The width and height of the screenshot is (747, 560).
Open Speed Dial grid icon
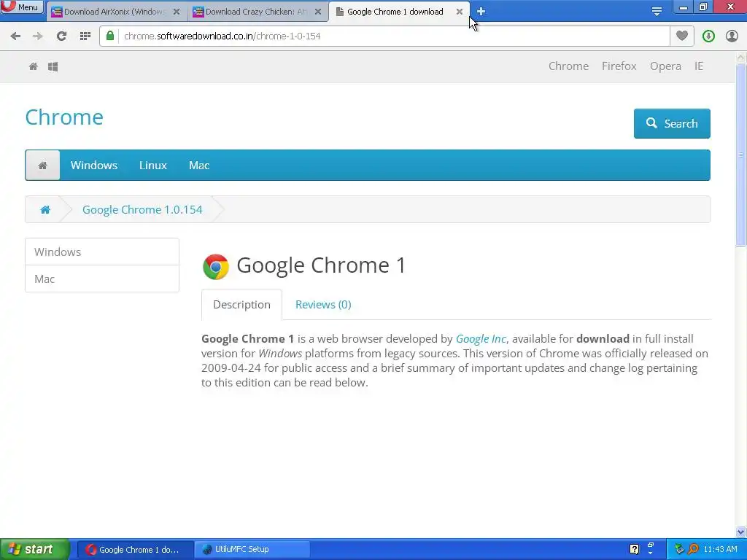pyautogui.click(x=85, y=36)
